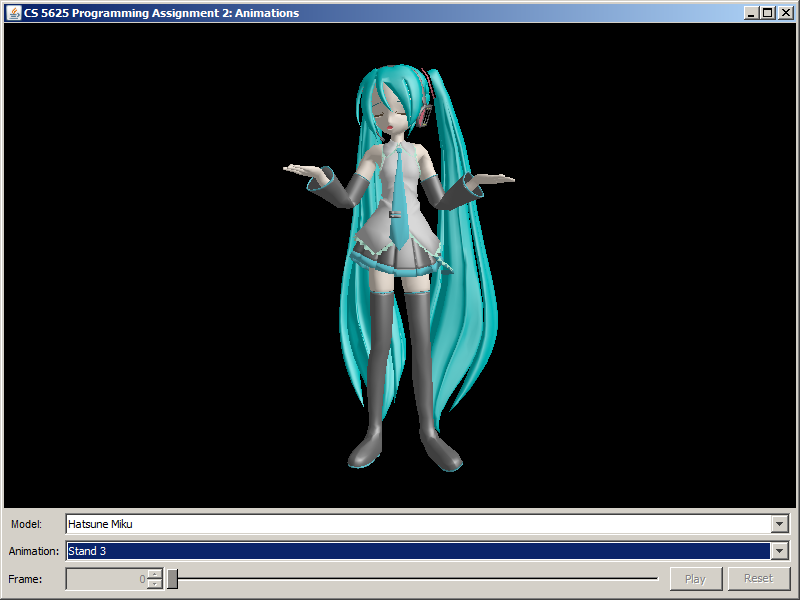Open the Animation dropdown arrow
The width and height of the screenshot is (800, 600).
(779, 551)
